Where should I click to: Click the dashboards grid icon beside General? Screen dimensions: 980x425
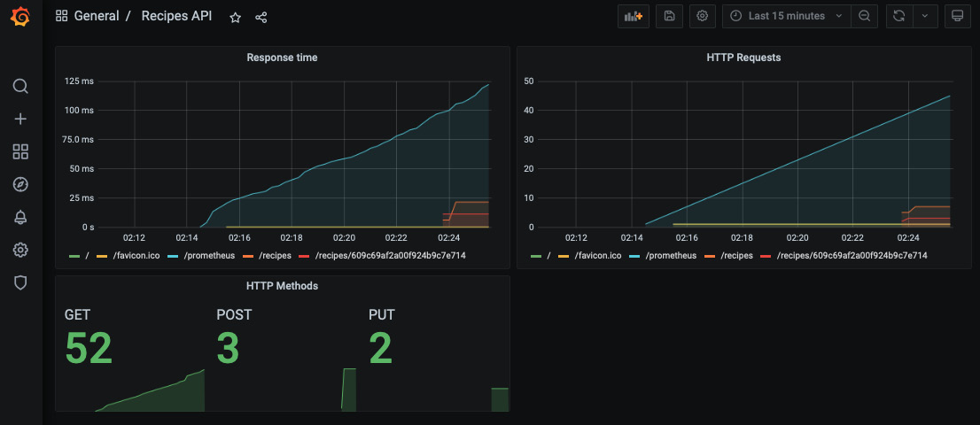coord(61,16)
